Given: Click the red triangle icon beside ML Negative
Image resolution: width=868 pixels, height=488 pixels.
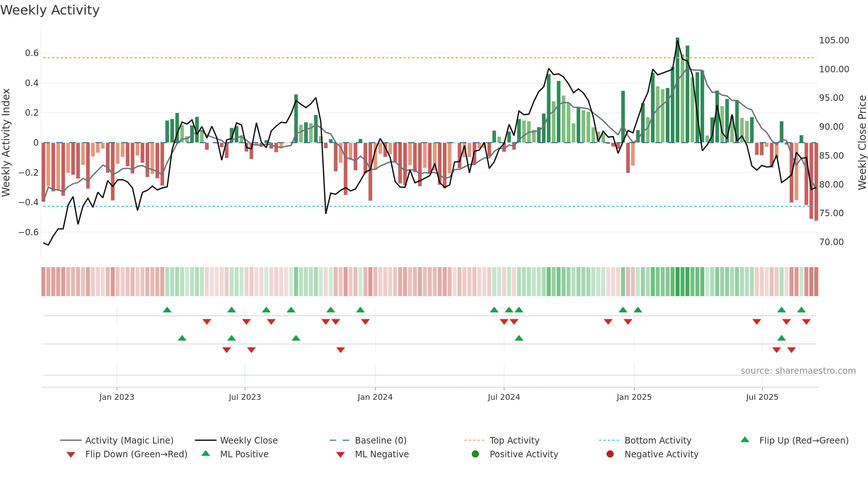Looking at the screenshot, I should point(340,455).
